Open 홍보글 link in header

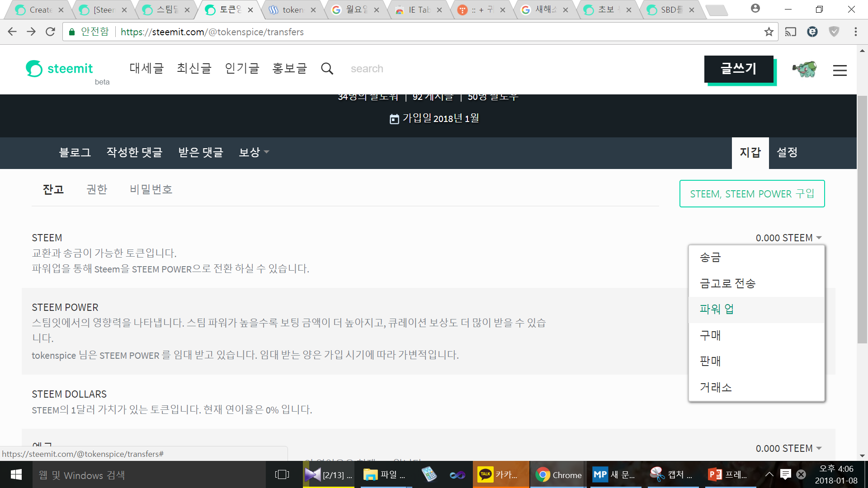tap(290, 69)
